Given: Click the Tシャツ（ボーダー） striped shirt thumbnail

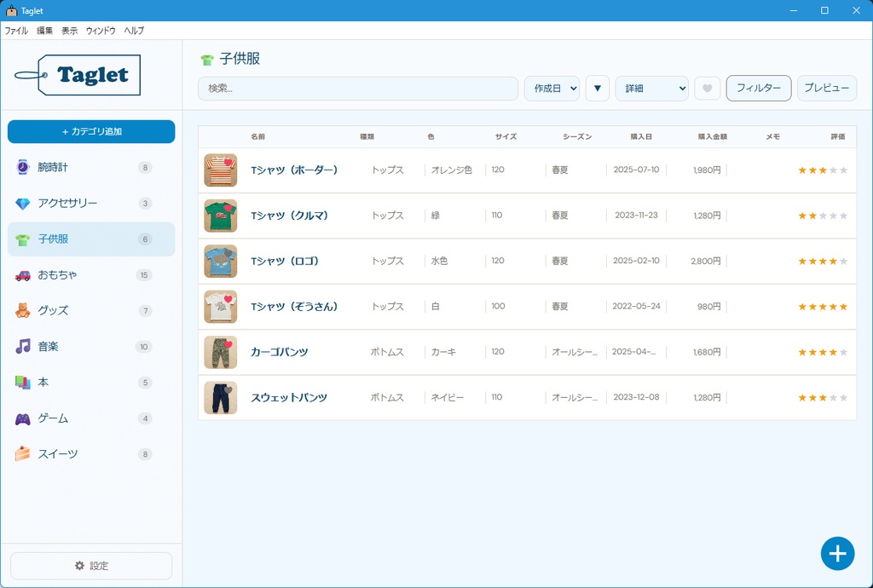Looking at the screenshot, I should (221, 170).
